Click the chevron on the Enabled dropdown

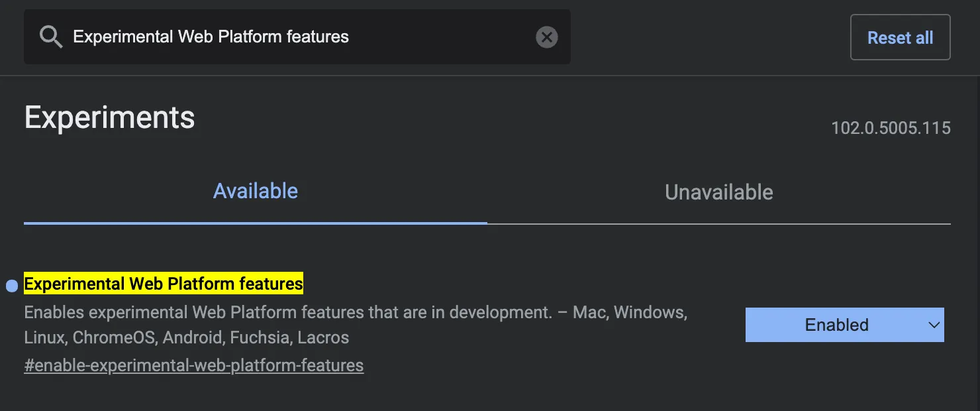pos(934,325)
